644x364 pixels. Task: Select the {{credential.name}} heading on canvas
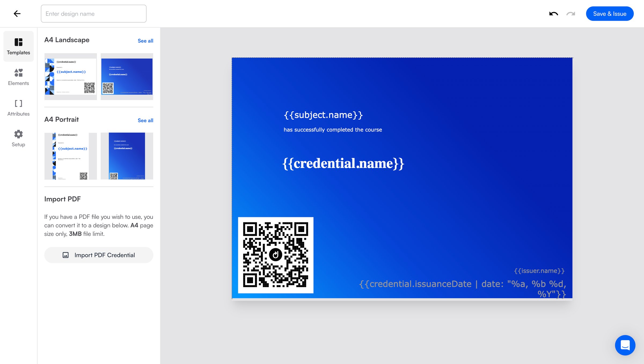pyautogui.click(x=343, y=163)
